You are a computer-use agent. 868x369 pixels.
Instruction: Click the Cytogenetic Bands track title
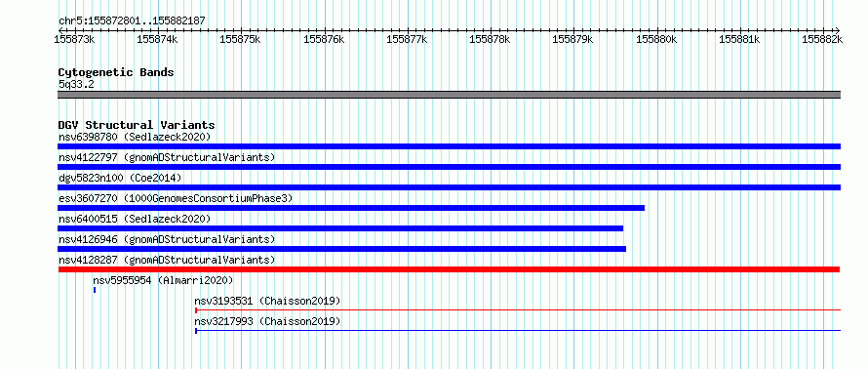coord(116,72)
